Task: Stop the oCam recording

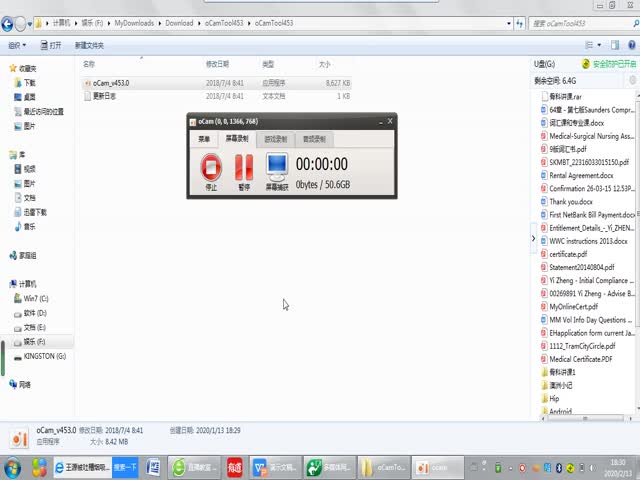Action: point(210,168)
